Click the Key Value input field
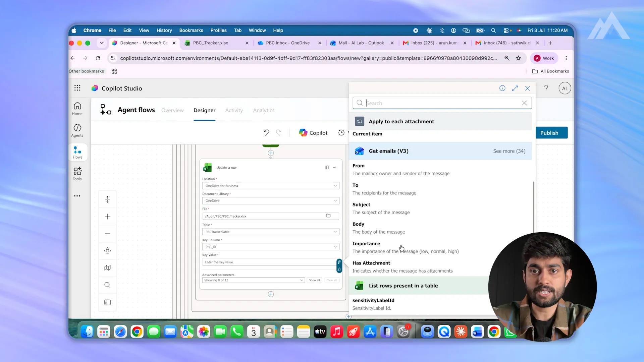The height and width of the screenshot is (362, 644). [269, 262]
